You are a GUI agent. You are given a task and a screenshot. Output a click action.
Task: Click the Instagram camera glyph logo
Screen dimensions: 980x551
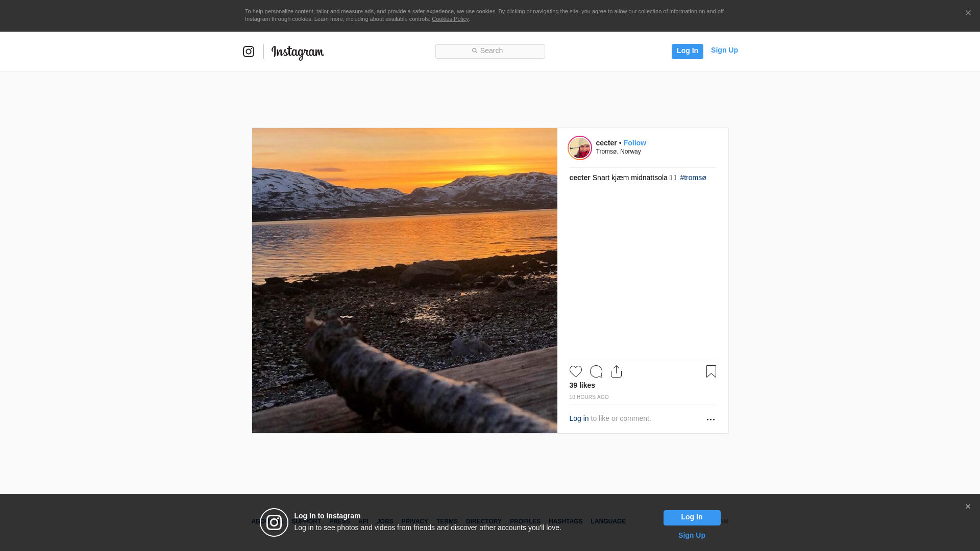click(249, 52)
